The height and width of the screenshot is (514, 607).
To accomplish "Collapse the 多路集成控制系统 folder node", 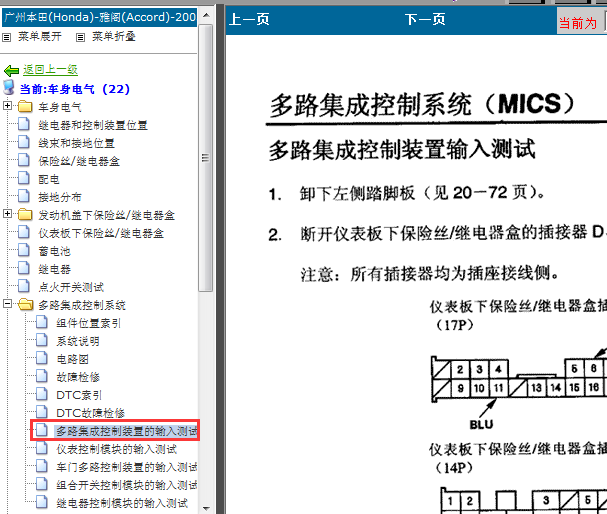I will [7, 304].
